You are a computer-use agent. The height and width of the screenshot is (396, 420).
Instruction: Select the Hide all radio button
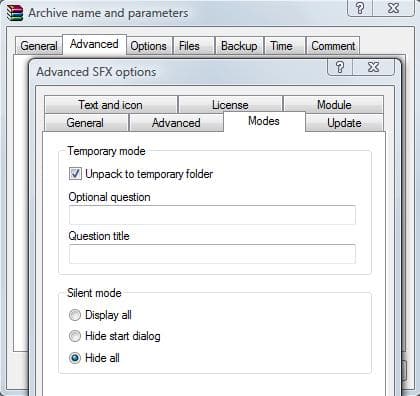(x=75, y=358)
